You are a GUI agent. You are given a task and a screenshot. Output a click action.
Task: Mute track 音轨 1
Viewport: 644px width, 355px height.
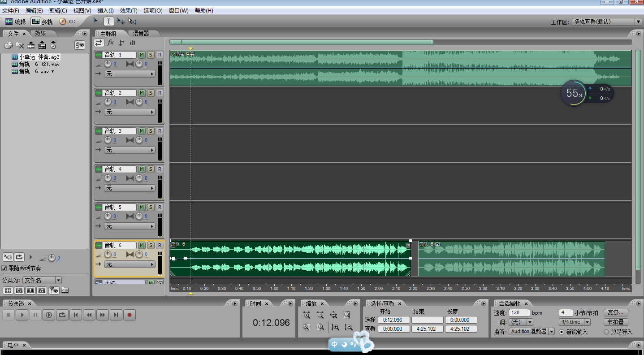tap(142, 55)
